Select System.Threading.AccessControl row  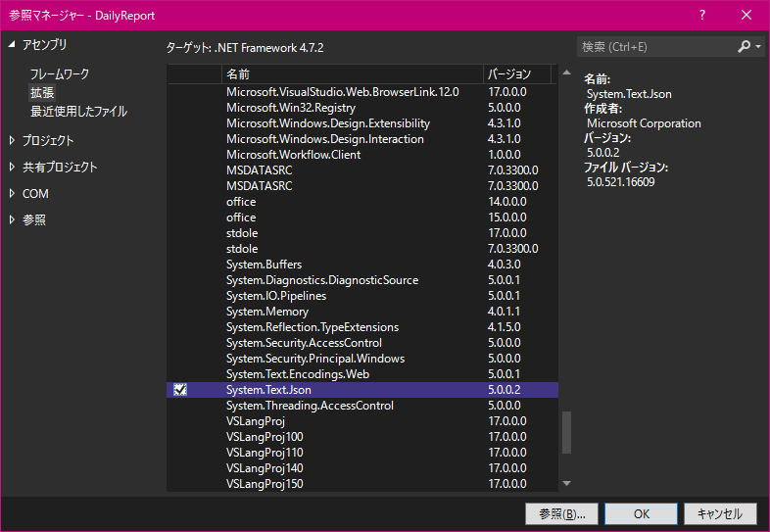(x=362, y=406)
